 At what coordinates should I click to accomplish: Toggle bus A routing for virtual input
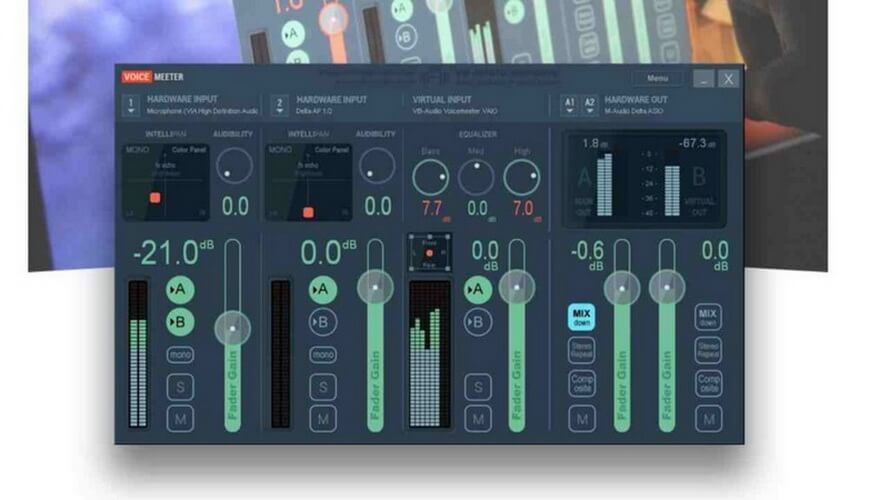point(478,290)
